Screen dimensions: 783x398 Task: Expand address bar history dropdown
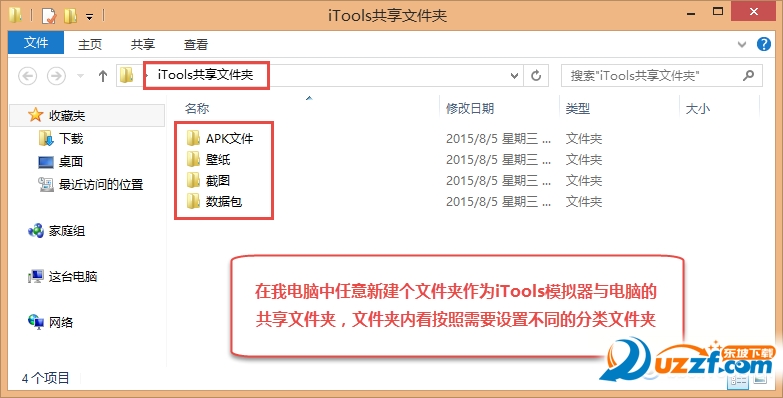[514, 76]
